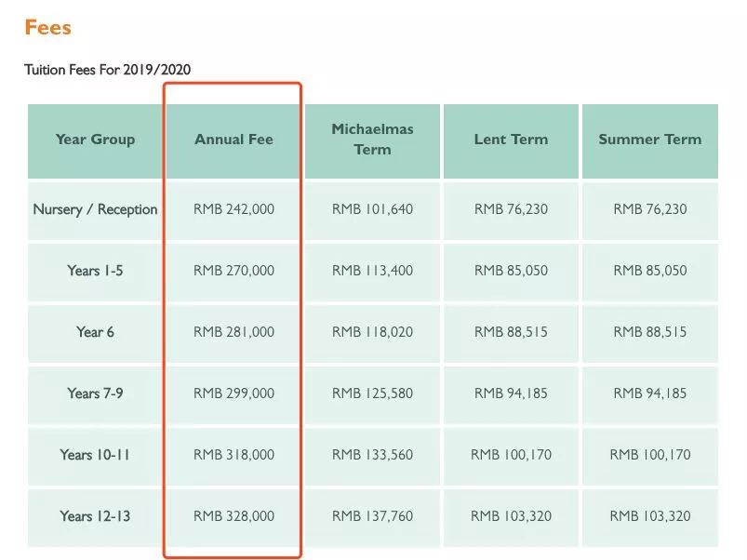
Task: Click the orange Fees heading
Action: point(47,27)
